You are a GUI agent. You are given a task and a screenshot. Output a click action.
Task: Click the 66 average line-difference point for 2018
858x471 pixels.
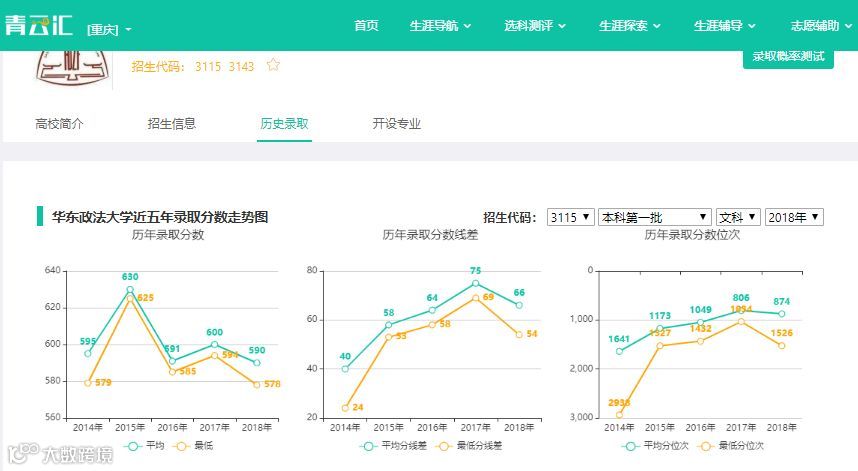[x=519, y=305]
